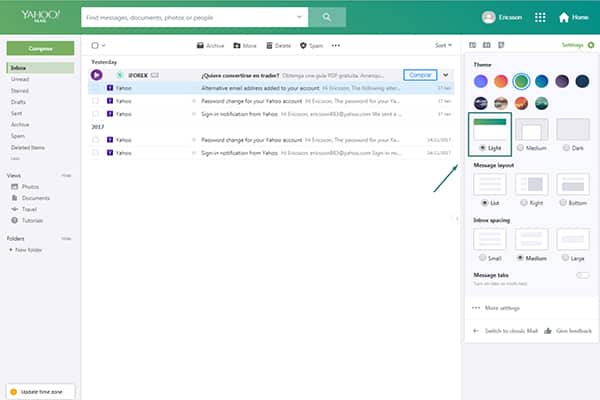
Task: Mark as Spam using shield icon
Action: pyautogui.click(x=303, y=46)
